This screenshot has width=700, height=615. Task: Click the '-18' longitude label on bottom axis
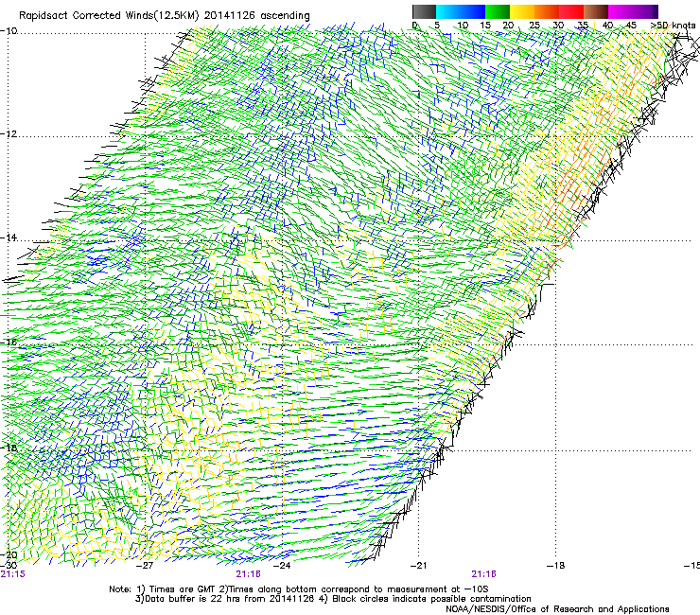pyautogui.click(x=555, y=566)
